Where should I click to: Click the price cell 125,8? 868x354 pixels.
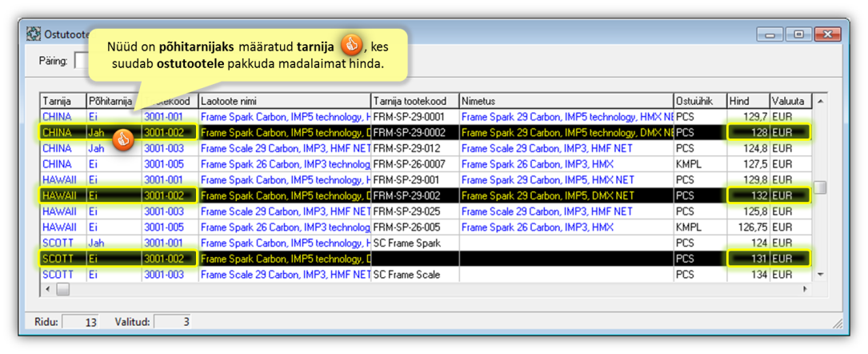(x=748, y=211)
